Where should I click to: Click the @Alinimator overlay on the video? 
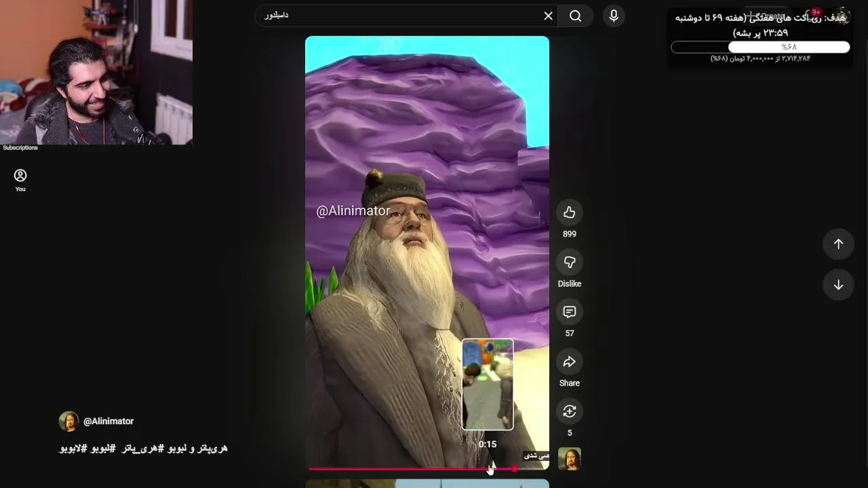353,211
